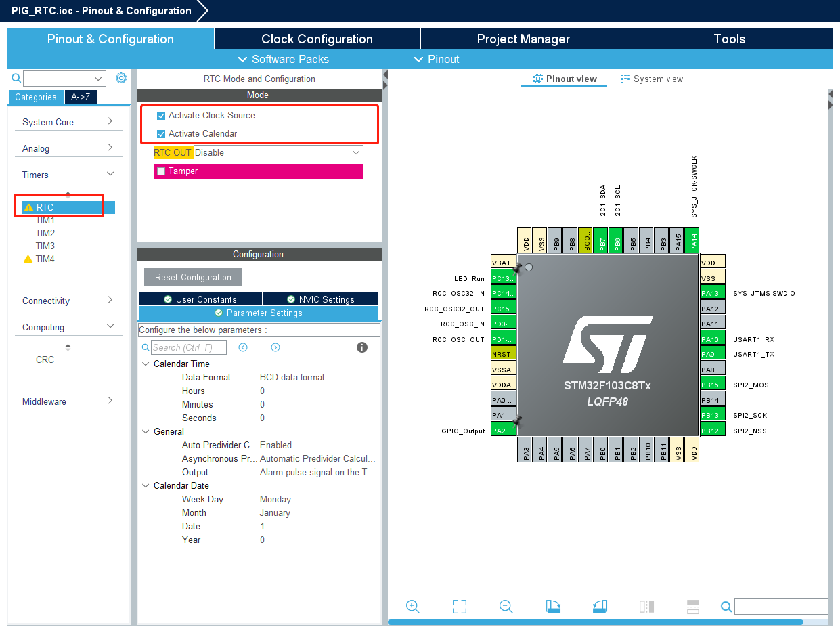Screen dimensions: 840x633
Task: Select TIM2 in the Timers list
Action: coord(45,233)
